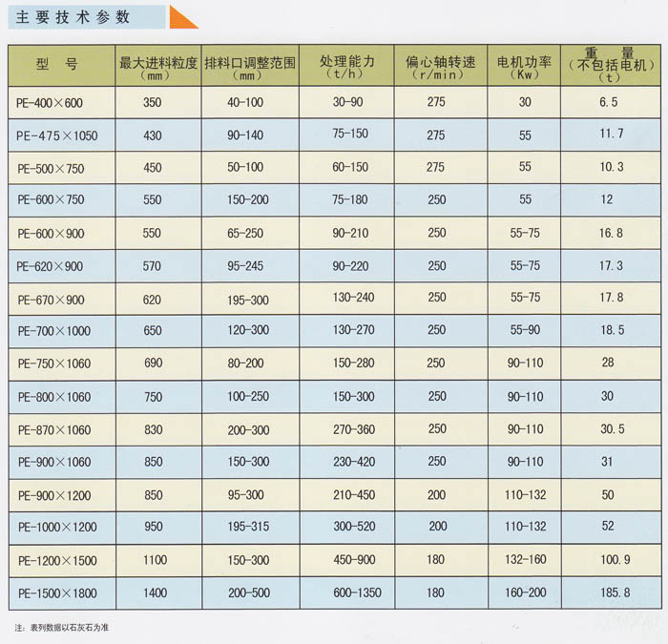668x644 pixels.
Task: Click the 600-1350 capacity value
Action: click(357, 592)
